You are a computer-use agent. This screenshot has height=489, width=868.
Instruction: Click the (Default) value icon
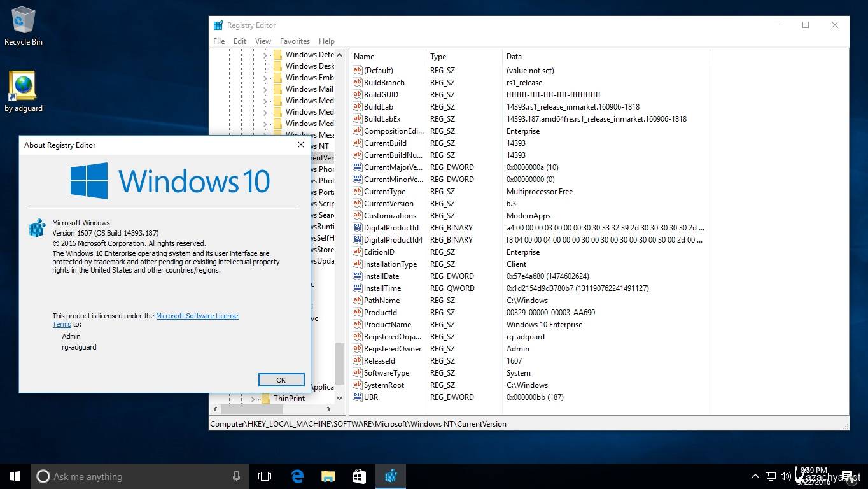358,71
